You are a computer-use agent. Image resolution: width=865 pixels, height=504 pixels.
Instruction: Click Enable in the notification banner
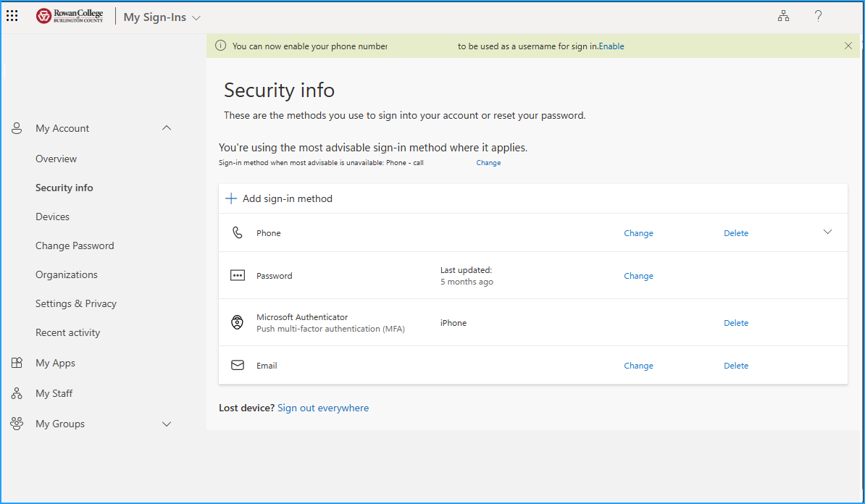[611, 46]
